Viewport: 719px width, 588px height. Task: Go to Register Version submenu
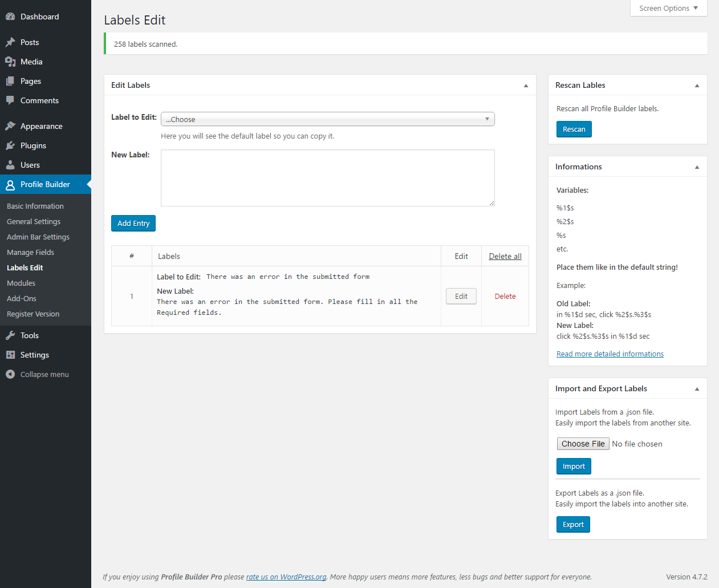33,314
